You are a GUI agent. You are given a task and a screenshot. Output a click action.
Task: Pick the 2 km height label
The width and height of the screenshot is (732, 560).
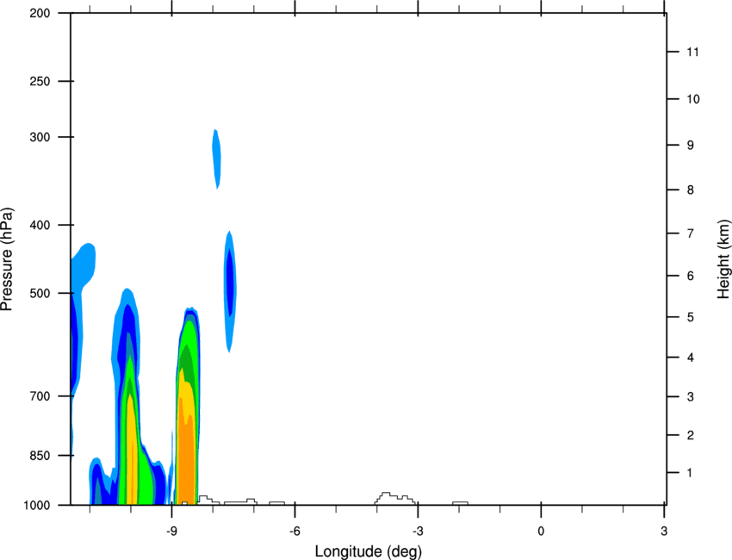[x=691, y=435]
